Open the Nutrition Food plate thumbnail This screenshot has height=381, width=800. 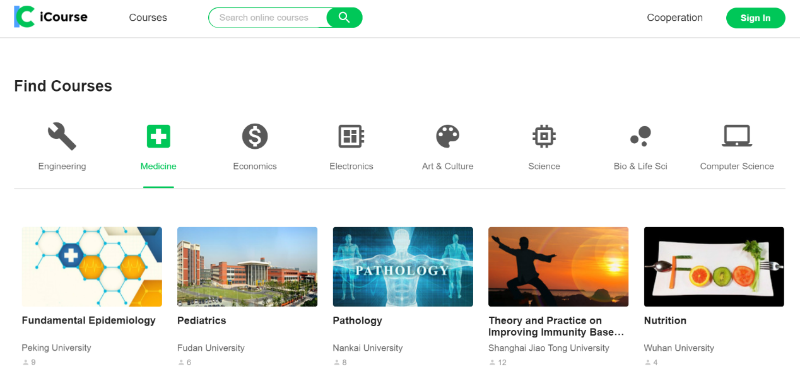714,267
